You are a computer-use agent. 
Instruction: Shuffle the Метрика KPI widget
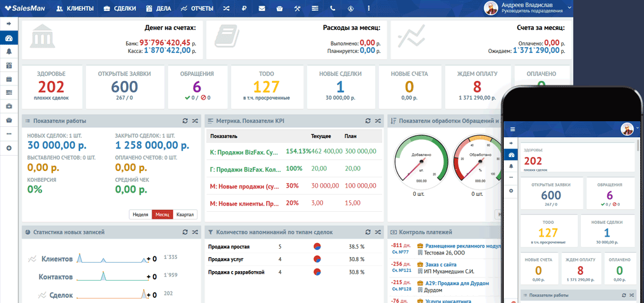coord(378,121)
